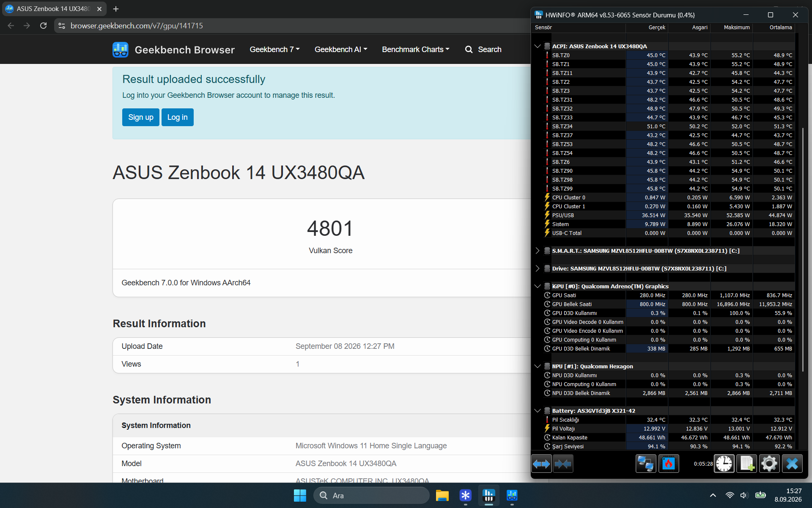
Task: Click the Geekbench Browser title link
Action: [x=184, y=50]
